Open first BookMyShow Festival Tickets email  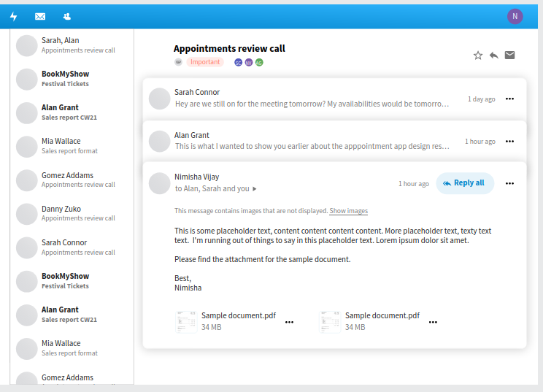(72, 79)
